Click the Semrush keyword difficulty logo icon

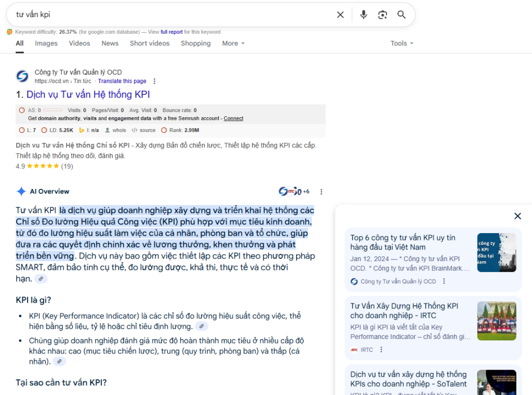9,32
